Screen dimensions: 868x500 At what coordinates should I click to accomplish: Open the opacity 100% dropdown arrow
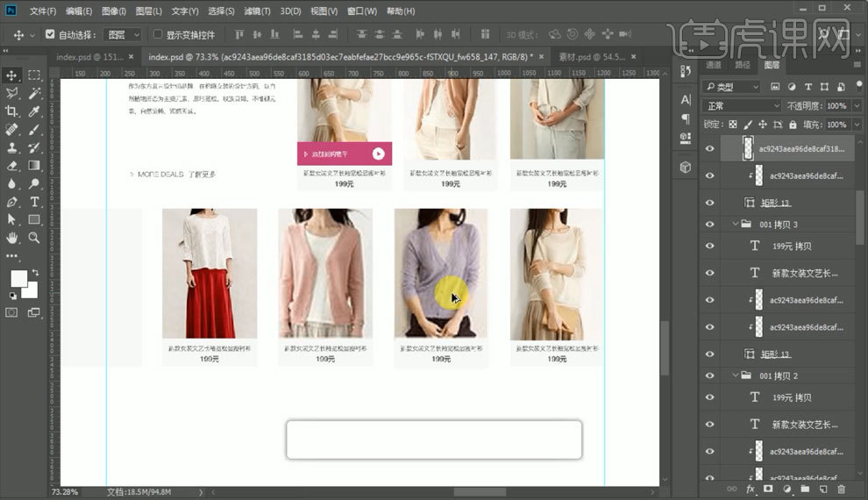pos(857,106)
